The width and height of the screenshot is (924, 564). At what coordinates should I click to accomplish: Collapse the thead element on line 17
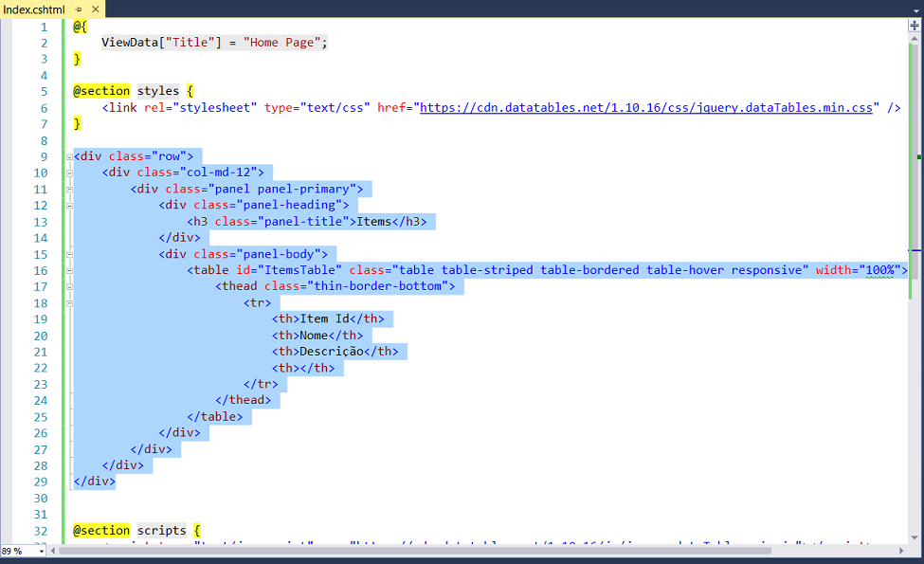(69, 287)
